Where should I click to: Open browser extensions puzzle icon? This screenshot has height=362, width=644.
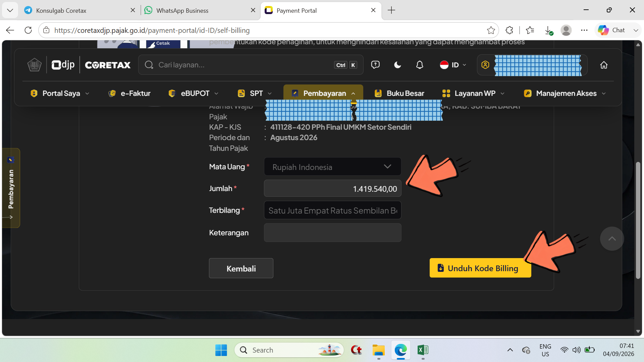coord(509,30)
